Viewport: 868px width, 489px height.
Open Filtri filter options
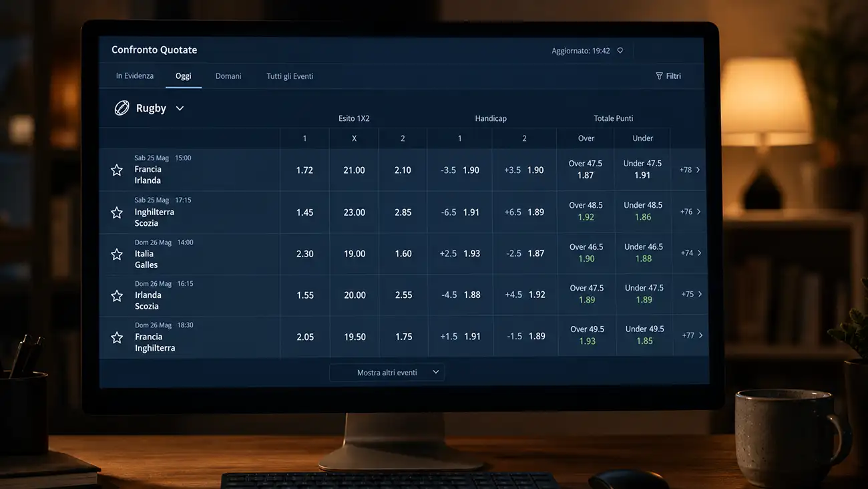point(668,76)
